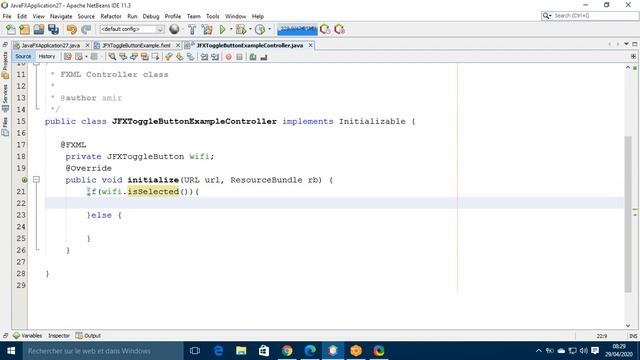Screen dimensions: 640x360
Task: Click the Shift Line Left icon
Action: point(204,57)
